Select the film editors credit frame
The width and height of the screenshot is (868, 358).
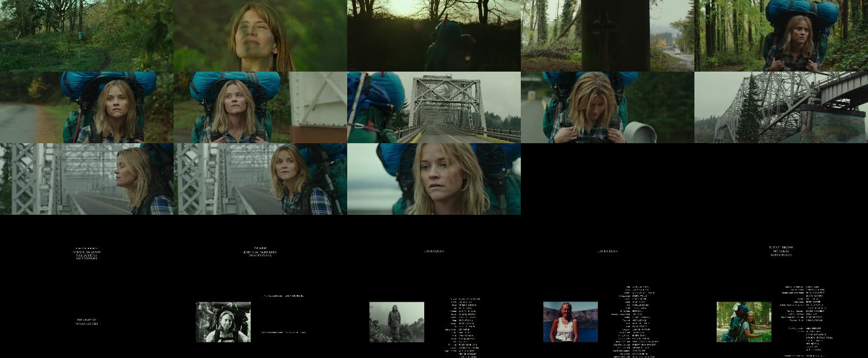tap(260, 251)
